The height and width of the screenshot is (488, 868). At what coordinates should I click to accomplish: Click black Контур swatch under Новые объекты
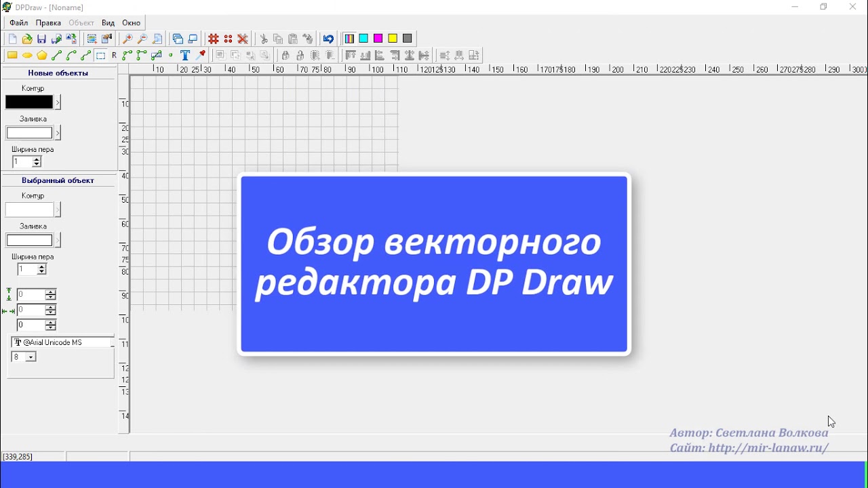pyautogui.click(x=29, y=102)
